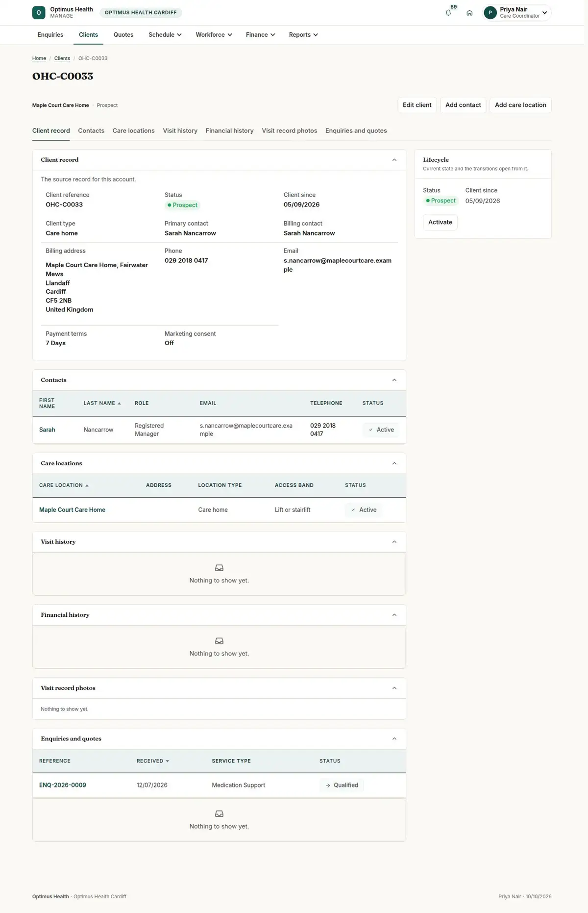Click the Activate button

coord(440,222)
